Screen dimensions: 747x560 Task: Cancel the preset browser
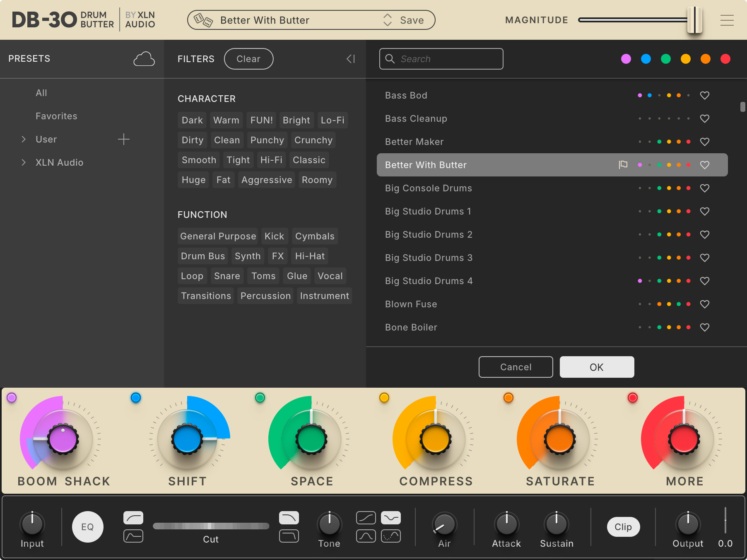click(516, 367)
